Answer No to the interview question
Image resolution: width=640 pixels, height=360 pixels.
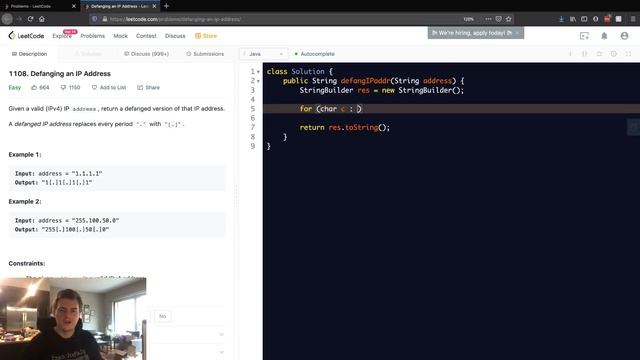point(162,316)
